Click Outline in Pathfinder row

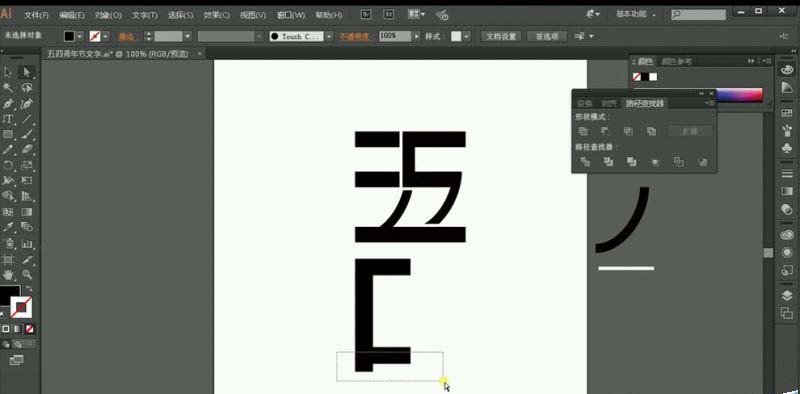[x=679, y=162]
